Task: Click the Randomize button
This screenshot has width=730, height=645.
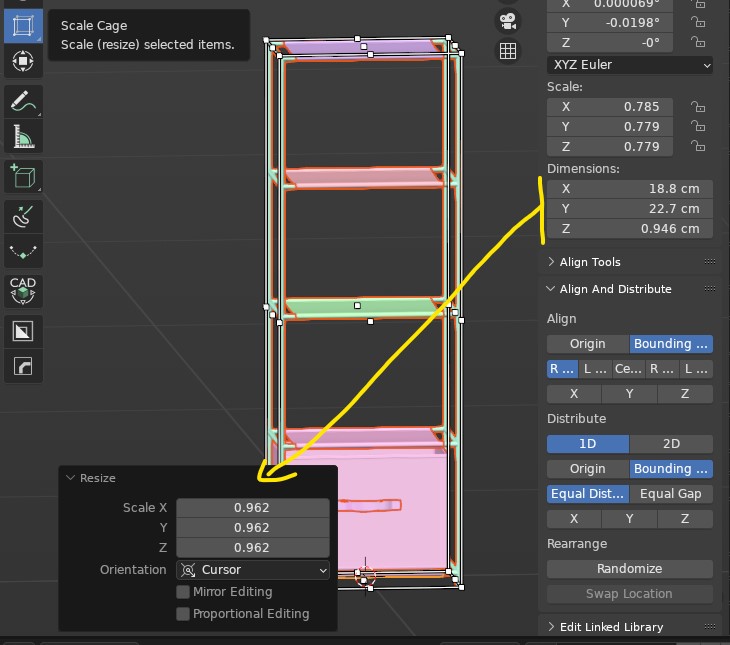Action: [x=630, y=569]
